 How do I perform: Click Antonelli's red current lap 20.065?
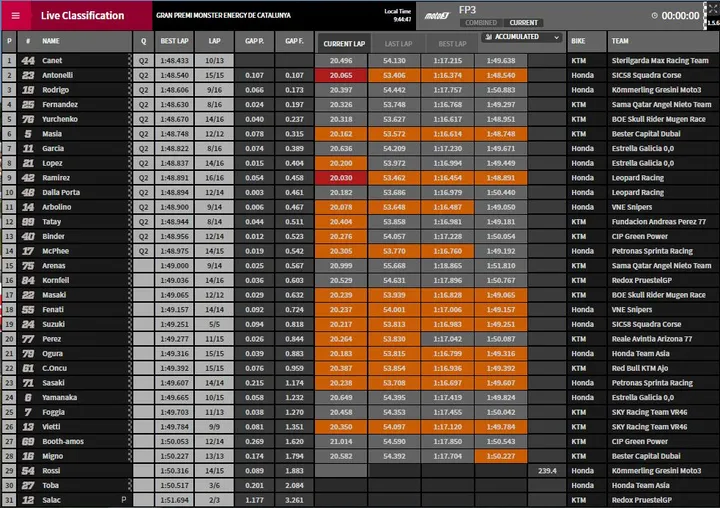pos(341,75)
